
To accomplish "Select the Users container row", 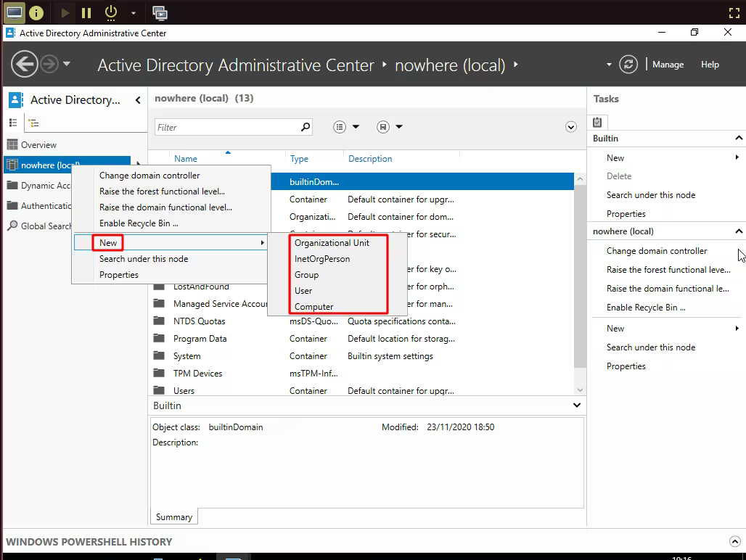I will [361, 391].
